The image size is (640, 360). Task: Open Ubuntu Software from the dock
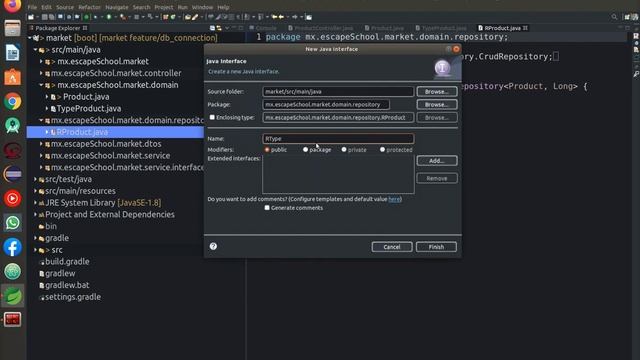pos(12,77)
